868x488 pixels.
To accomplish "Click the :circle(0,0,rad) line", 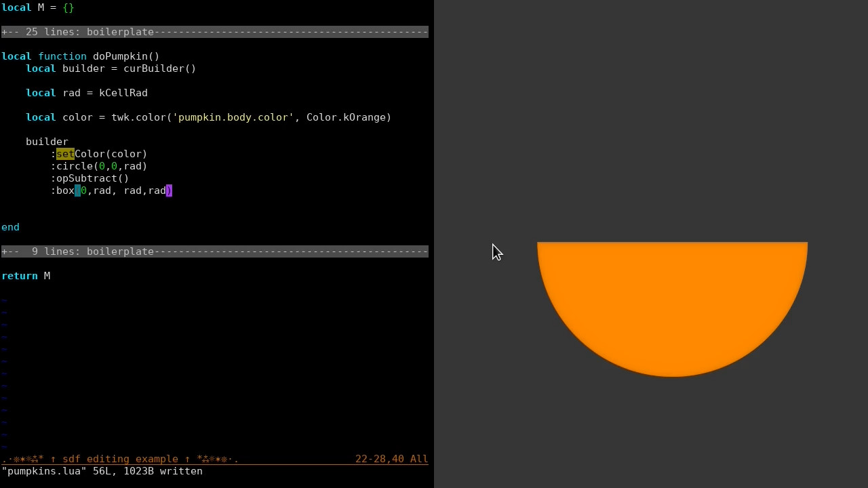I will tap(99, 166).
